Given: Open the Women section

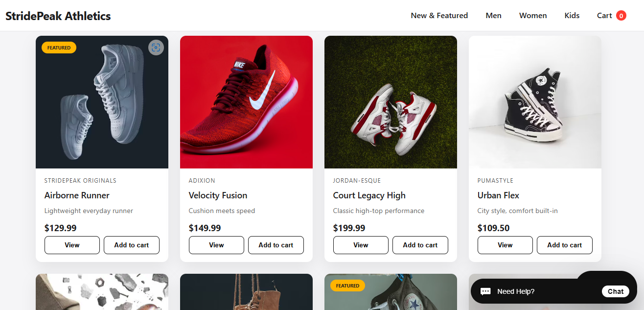Looking at the screenshot, I should coord(533,15).
